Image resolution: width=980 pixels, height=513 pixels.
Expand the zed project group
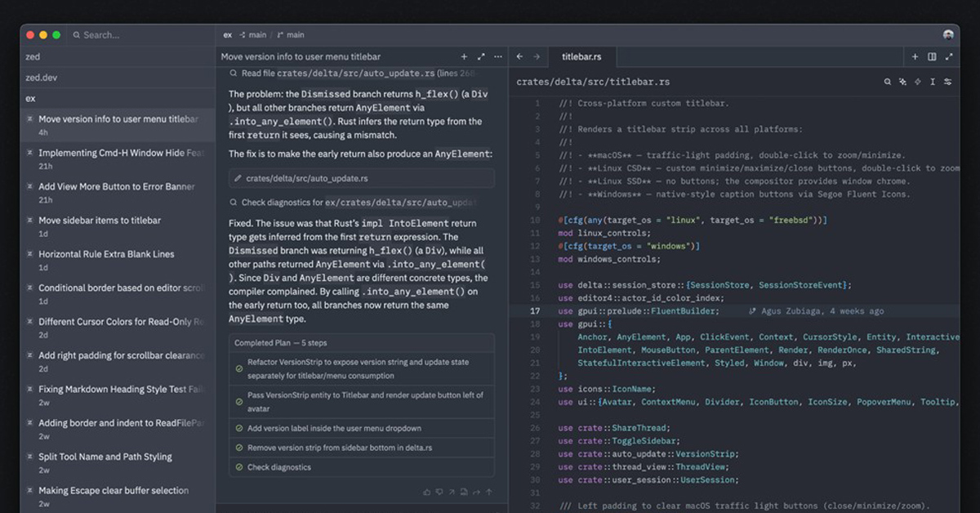(x=118, y=57)
